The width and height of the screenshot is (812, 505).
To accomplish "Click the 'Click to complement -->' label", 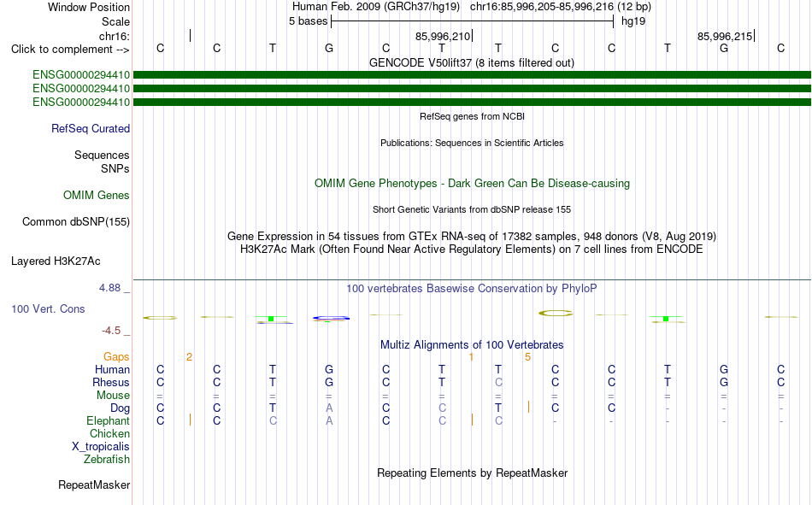I will [70, 50].
